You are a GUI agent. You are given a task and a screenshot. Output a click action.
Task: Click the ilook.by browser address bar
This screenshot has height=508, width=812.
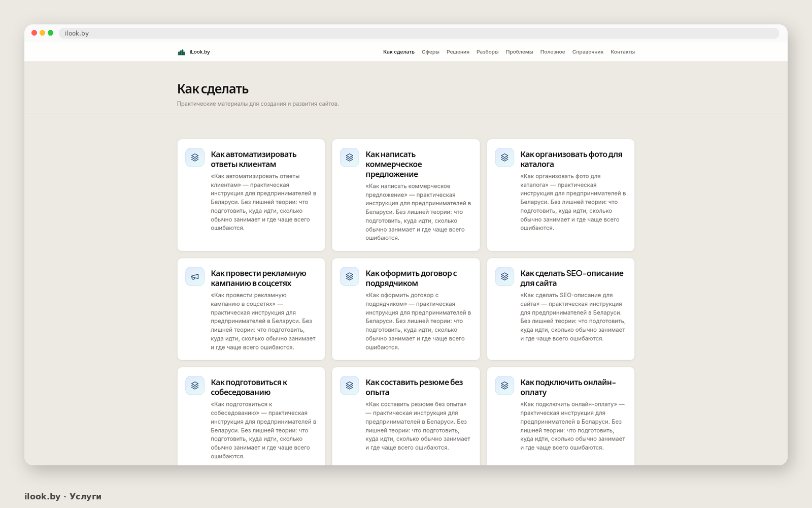point(419,33)
